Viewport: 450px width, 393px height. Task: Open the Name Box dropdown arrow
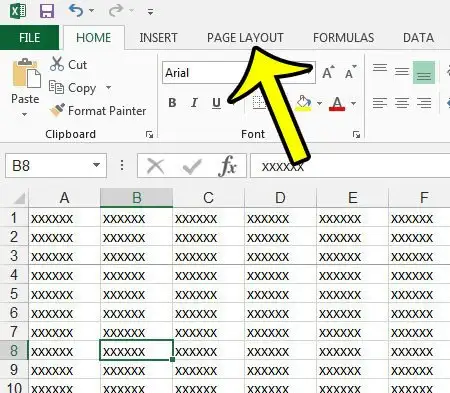[96, 165]
